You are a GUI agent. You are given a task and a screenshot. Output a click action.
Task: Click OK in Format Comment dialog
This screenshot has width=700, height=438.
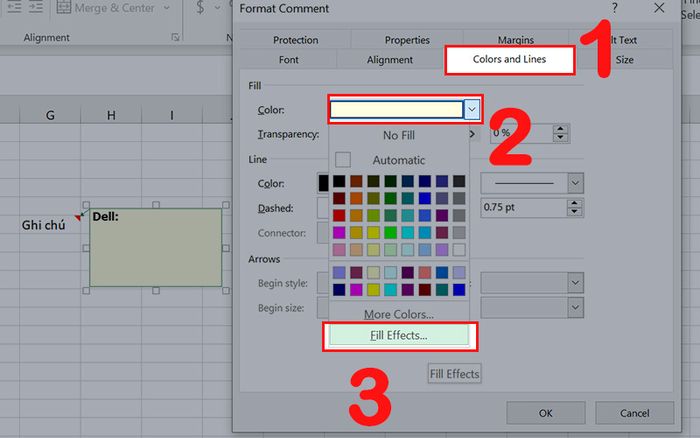[x=546, y=413]
